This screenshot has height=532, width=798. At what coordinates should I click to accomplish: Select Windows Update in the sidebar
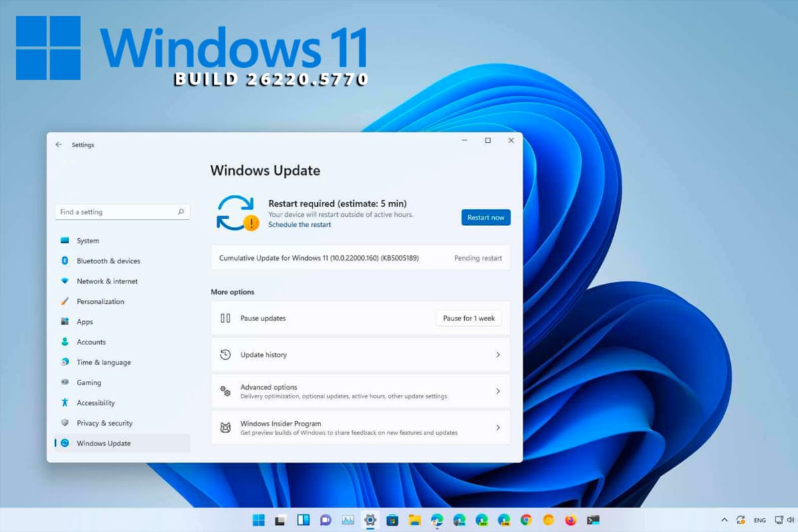122,444
